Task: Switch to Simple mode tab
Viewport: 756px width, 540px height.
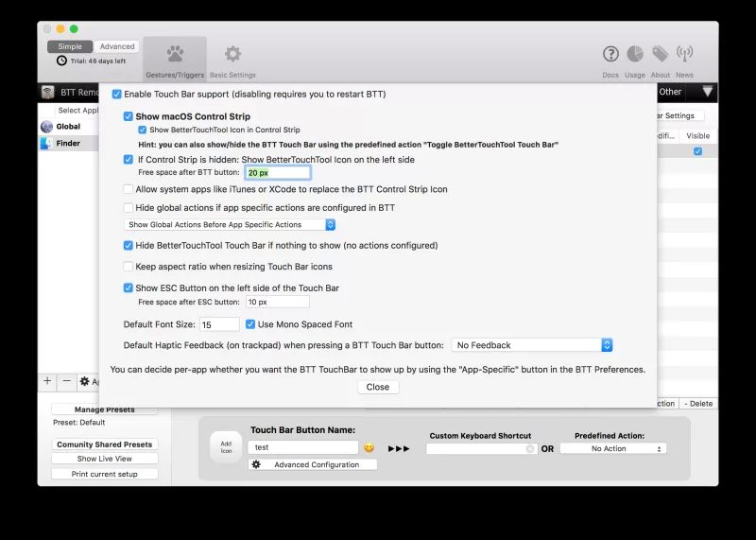Action: point(70,46)
